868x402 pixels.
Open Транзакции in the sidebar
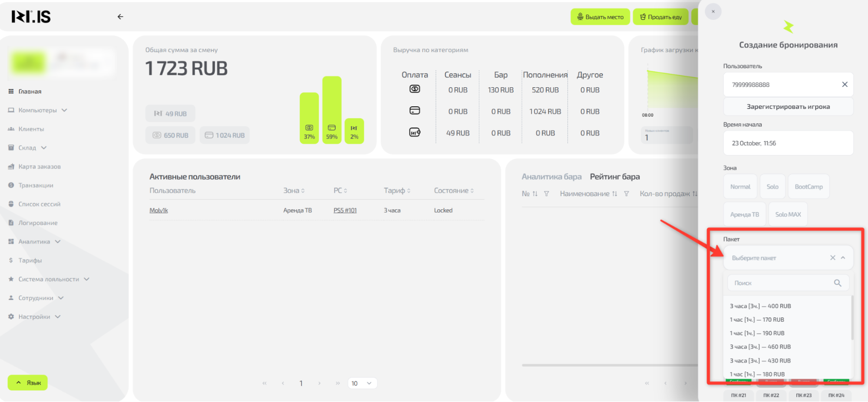[36, 185]
